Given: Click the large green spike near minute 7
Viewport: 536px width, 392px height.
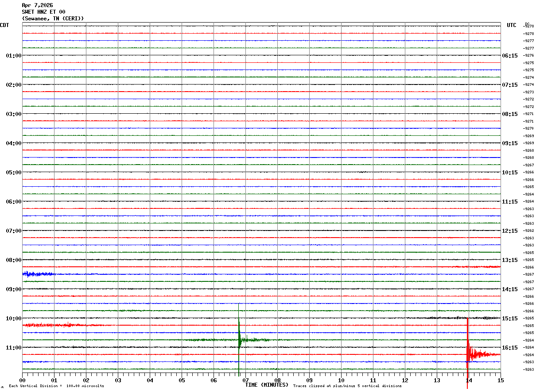Looking at the screenshot, I should point(239,339).
